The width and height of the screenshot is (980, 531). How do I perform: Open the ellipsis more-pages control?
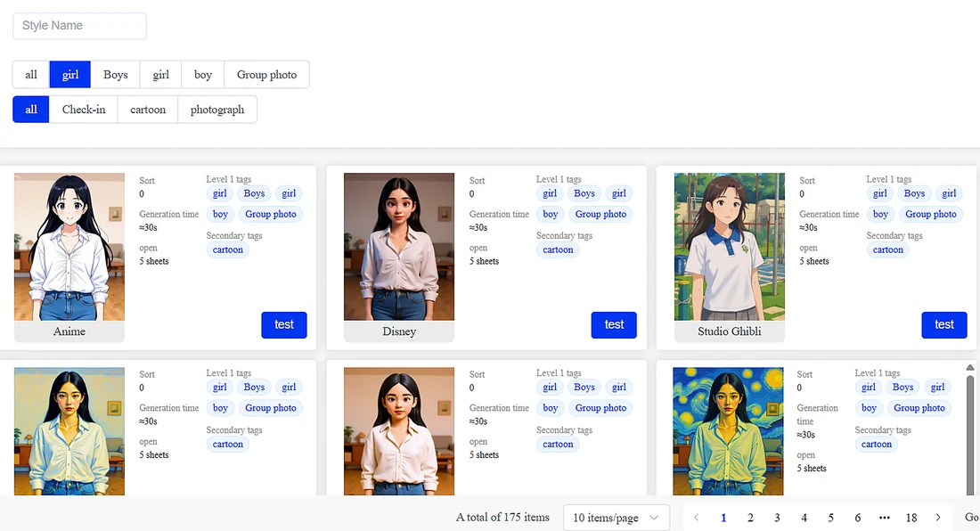pos(885,518)
